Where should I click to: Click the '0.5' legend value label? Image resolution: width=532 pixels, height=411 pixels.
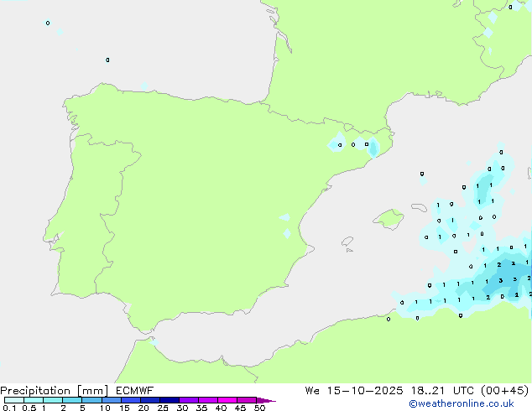[x=29, y=408]
